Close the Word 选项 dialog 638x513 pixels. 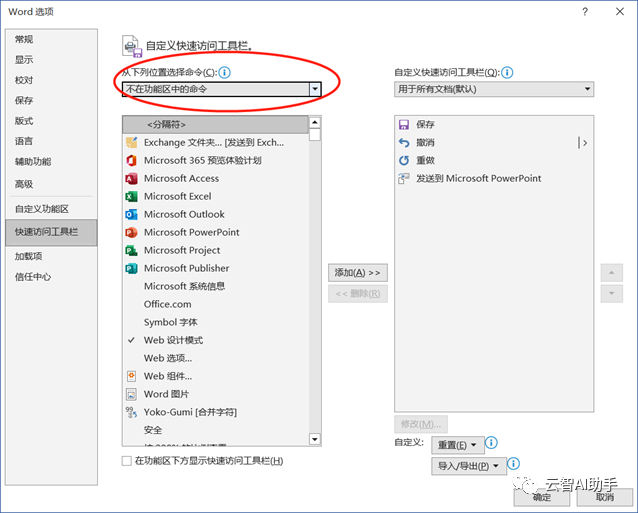pos(620,11)
